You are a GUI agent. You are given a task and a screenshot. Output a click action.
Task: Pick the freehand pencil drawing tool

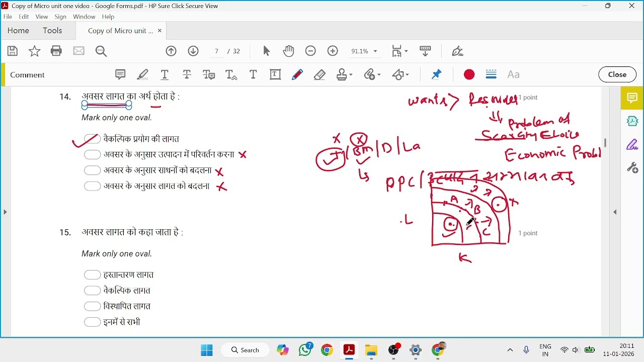pyautogui.click(x=298, y=75)
